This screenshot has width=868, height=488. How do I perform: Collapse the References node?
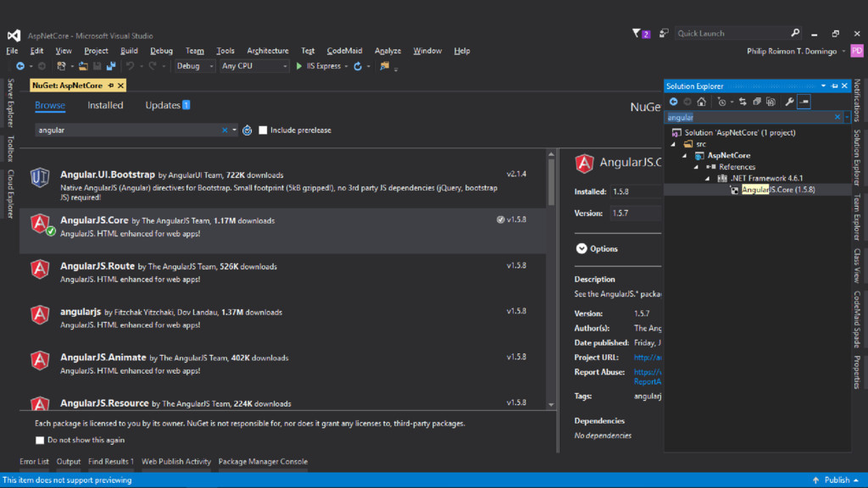[x=697, y=167]
